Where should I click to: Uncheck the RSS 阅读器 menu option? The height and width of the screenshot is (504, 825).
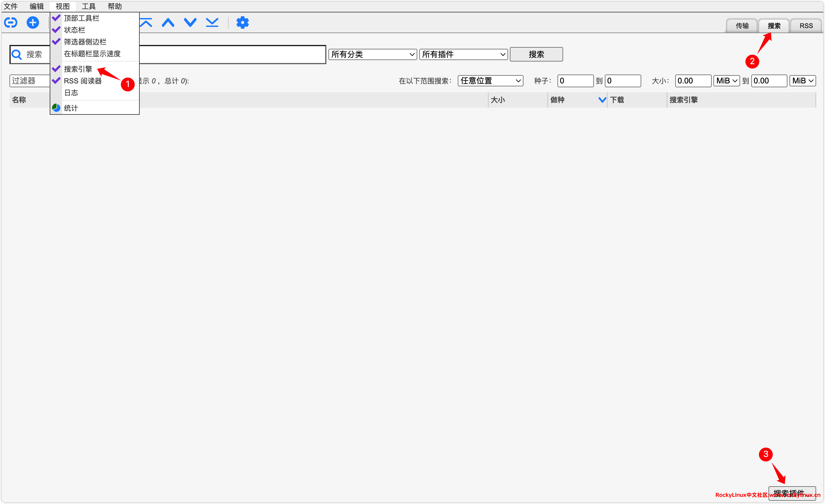82,81
